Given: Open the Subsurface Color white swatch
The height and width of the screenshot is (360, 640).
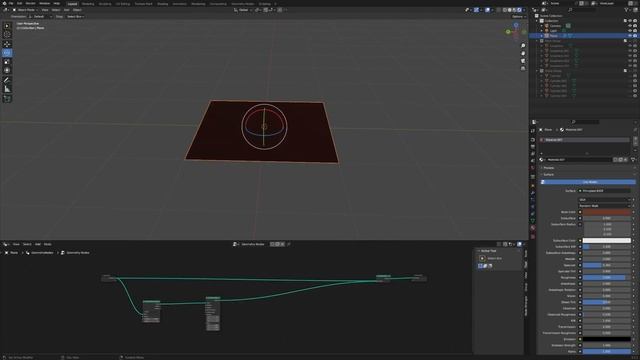Looking at the screenshot, I should [x=607, y=240].
